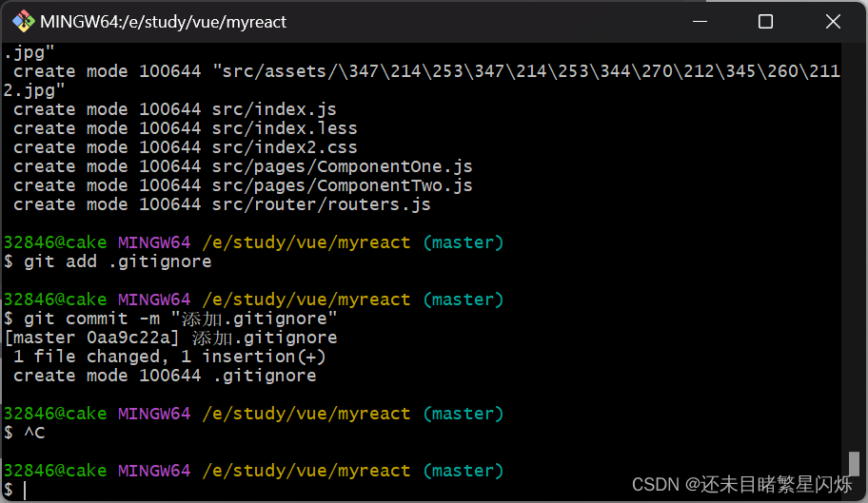Click 'src/router/routers.js' text

click(321, 204)
